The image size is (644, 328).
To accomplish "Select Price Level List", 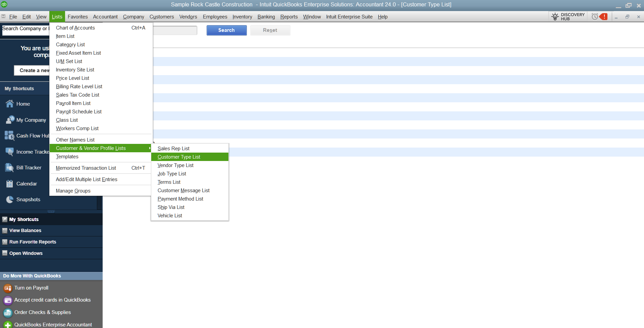I will [x=101, y=78].
